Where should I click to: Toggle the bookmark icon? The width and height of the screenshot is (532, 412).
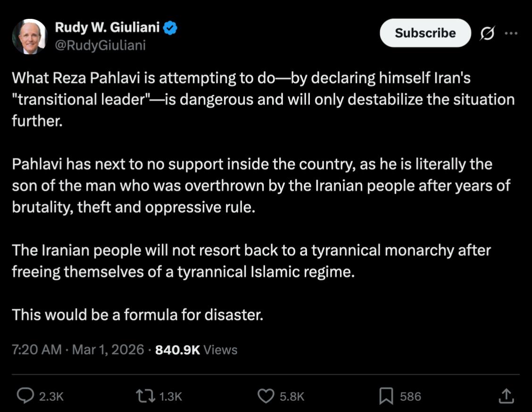tap(386, 396)
